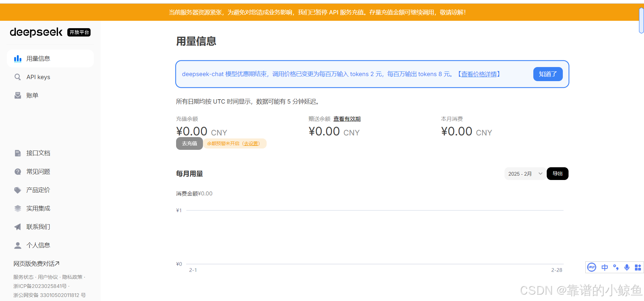Click the 实用集成 layers icon

pyautogui.click(x=18, y=208)
